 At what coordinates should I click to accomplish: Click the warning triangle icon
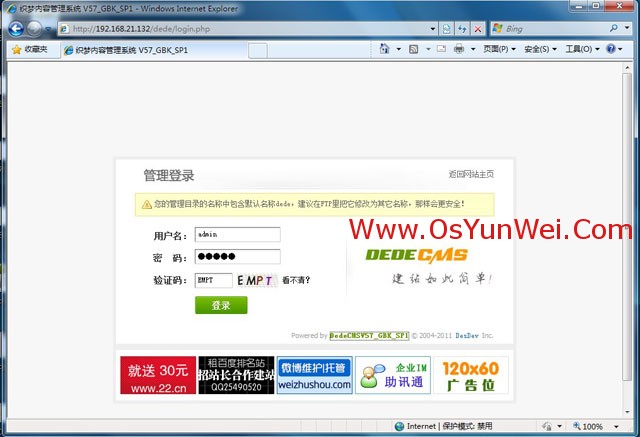[x=147, y=204]
